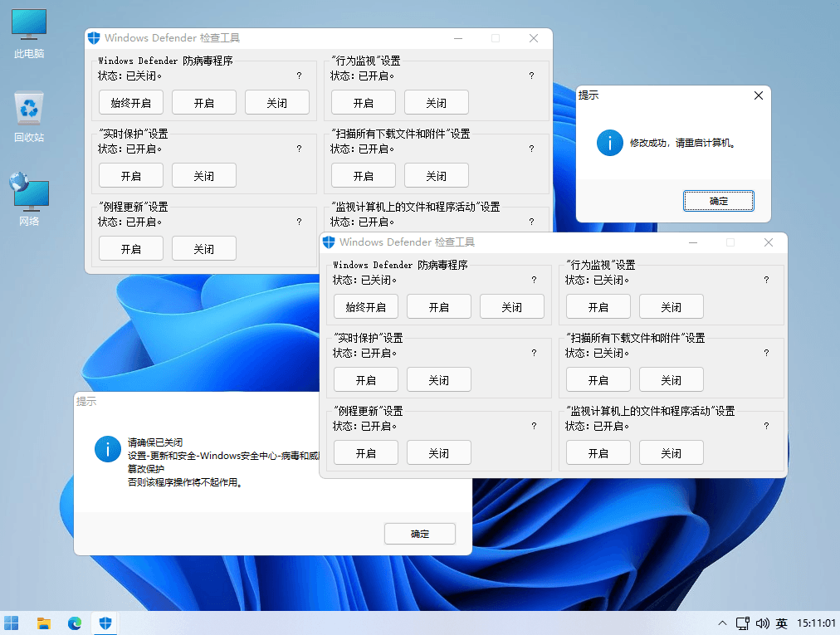Open the Network desktop icon
The height and width of the screenshot is (635, 840).
(x=29, y=199)
